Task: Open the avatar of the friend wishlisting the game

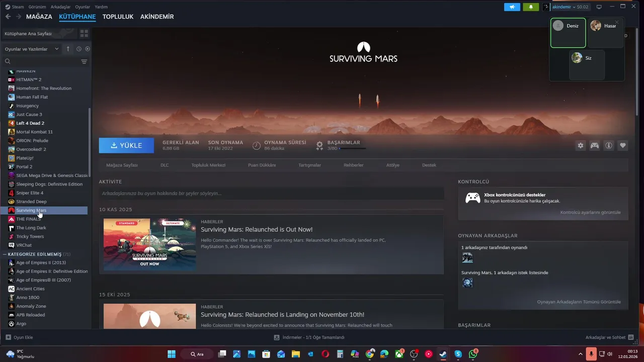Action: coord(467,283)
